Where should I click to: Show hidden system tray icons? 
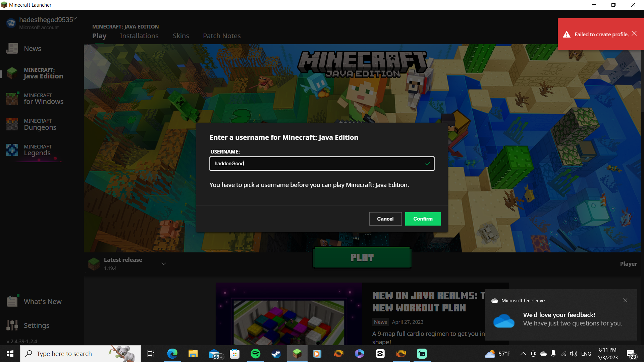[523, 354]
